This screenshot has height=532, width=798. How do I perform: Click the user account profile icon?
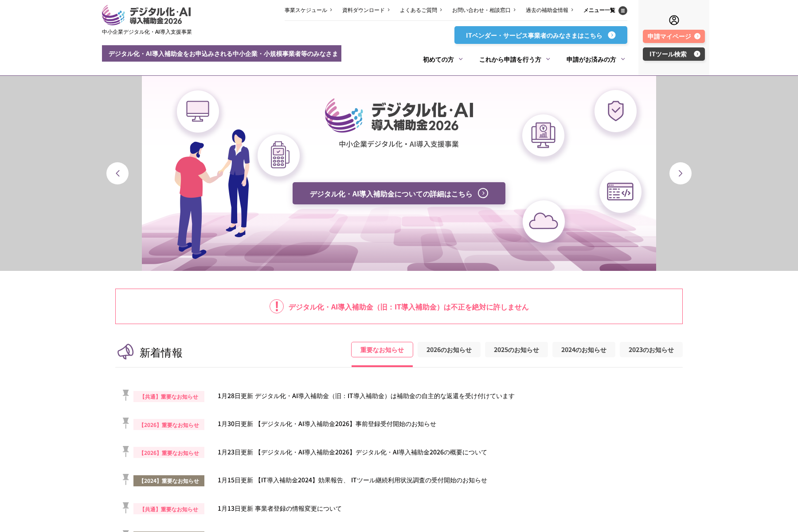674,20
